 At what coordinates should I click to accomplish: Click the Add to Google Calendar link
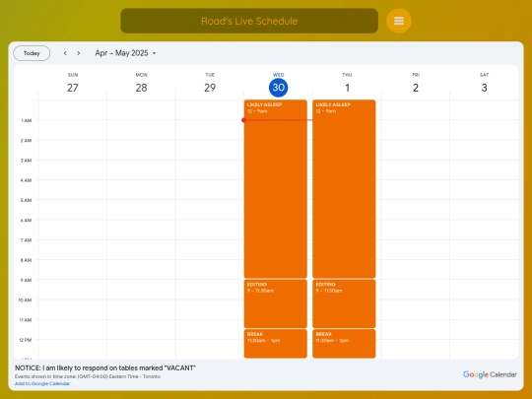[x=42, y=384]
